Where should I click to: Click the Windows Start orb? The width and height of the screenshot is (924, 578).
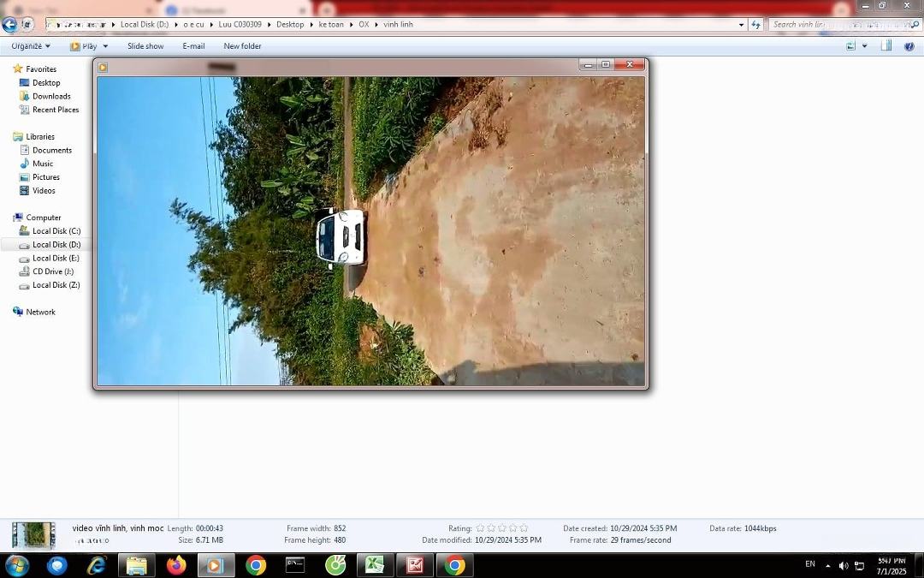(x=17, y=565)
